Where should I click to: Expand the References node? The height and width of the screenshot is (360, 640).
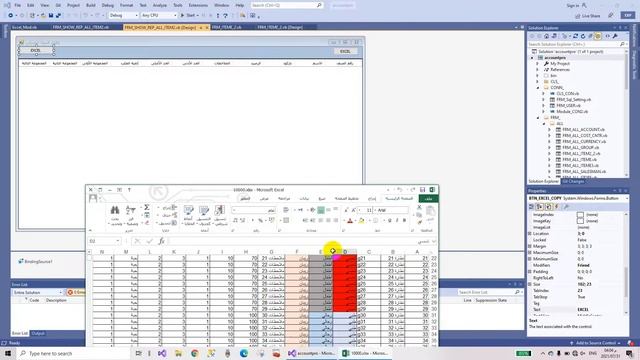pos(538,70)
